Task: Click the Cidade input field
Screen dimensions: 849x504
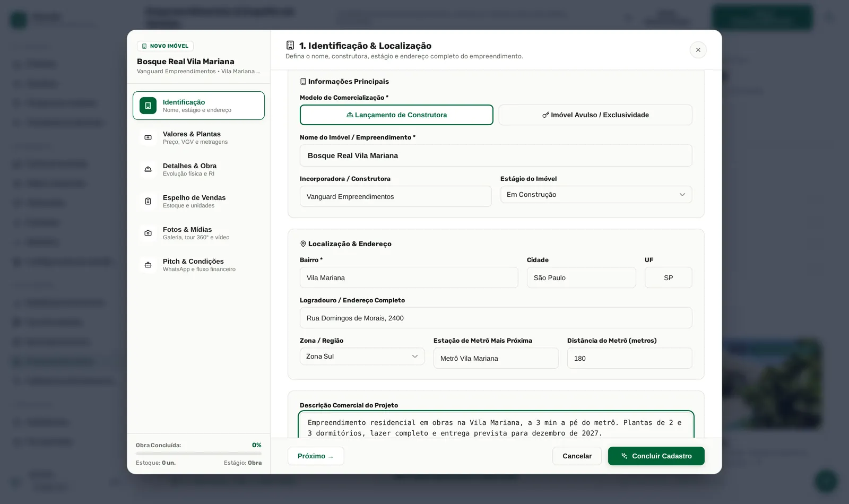Action: coord(582,277)
